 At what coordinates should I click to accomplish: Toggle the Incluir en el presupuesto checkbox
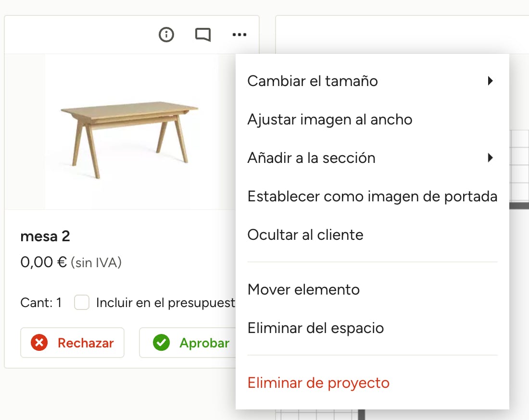82,303
